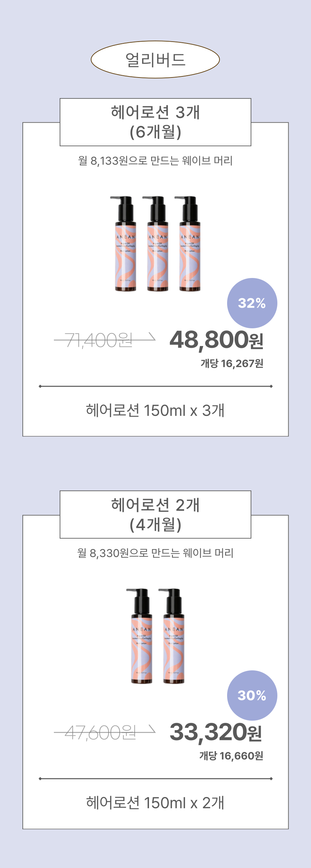The image size is (311, 868).
Task: Click the rightmost bottle in the three-bottle set
Action: tap(189, 244)
